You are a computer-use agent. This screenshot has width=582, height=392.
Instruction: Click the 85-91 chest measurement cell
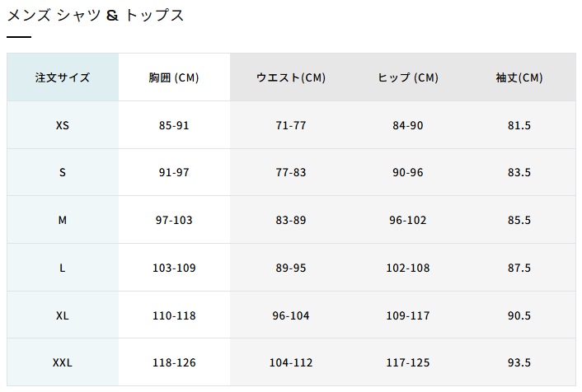tap(174, 125)
